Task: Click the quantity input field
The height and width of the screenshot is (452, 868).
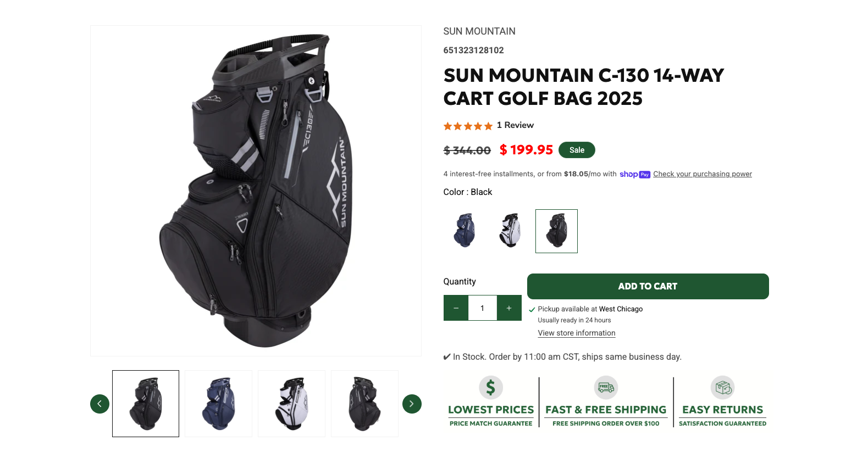Action: 482,308
